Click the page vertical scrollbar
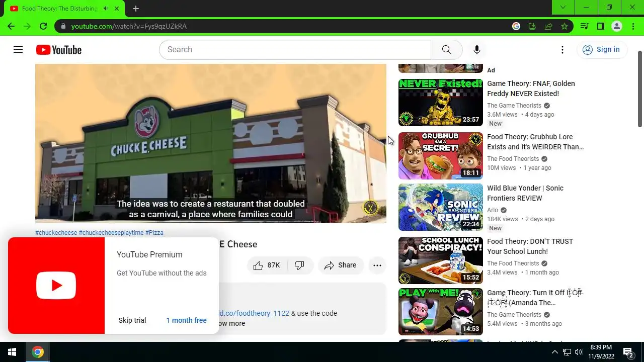This screenshot has height=362, width=644. tap(640, 88)
